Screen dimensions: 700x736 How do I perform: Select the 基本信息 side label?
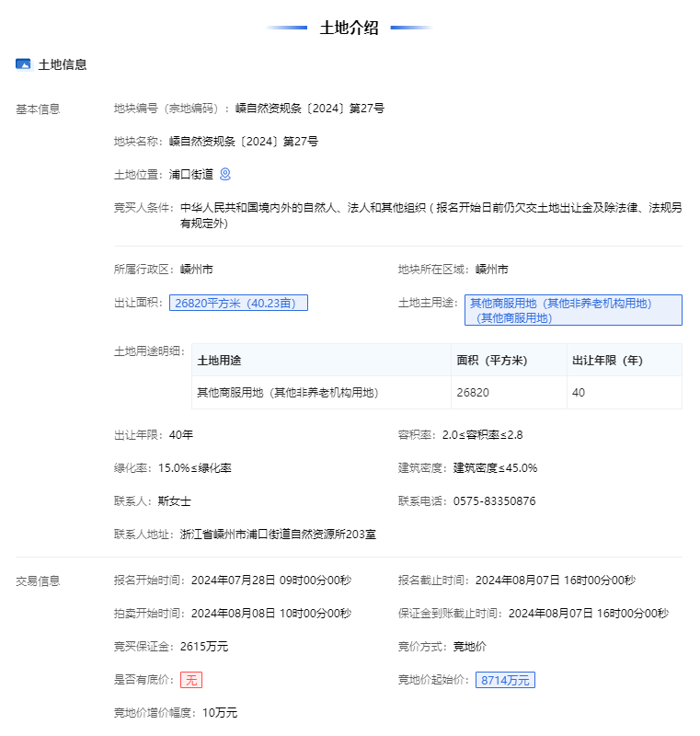(x=38, y=109)
